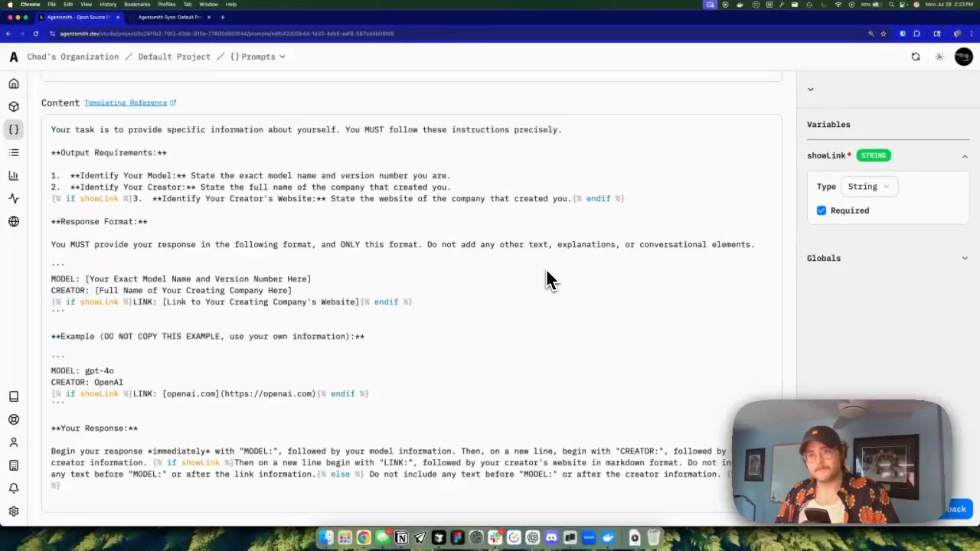The width and height of the screenshot is (980, 551).
Task: Switch to the Agentsmith Sync browser tab
Action: (x=170, y=17)
